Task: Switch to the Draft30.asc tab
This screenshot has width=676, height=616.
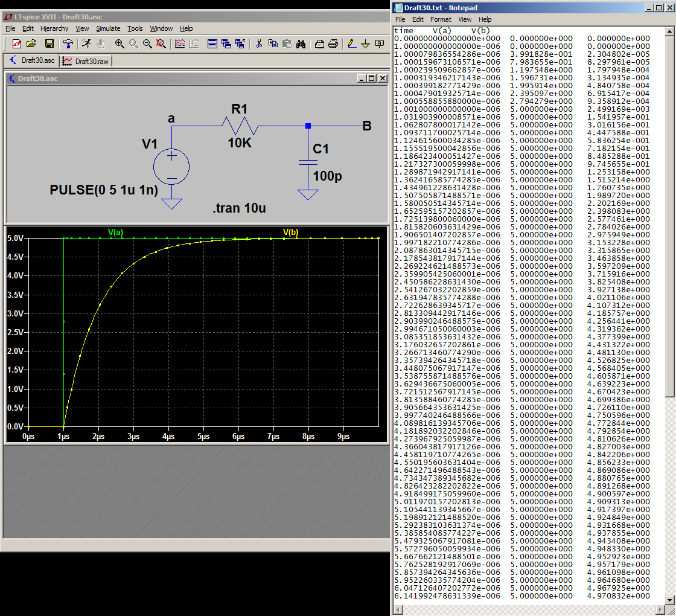Action: [x=32, y=61]
